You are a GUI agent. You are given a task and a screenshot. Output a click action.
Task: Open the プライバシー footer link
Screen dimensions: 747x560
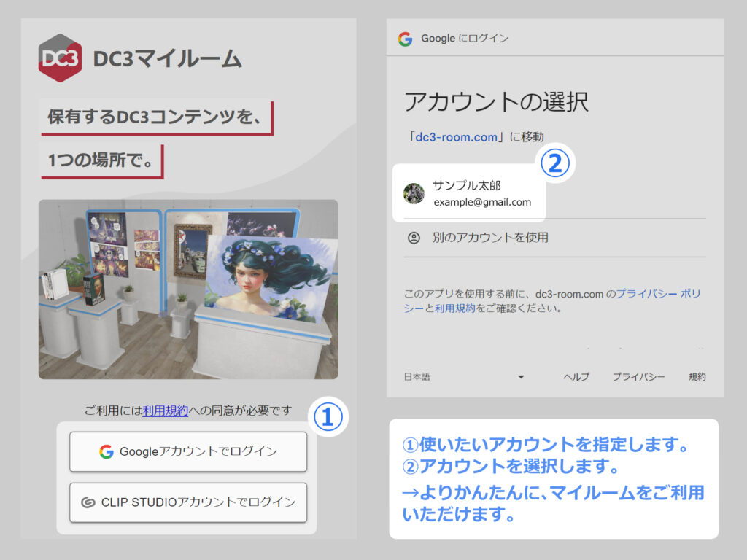tap(639, 377)
